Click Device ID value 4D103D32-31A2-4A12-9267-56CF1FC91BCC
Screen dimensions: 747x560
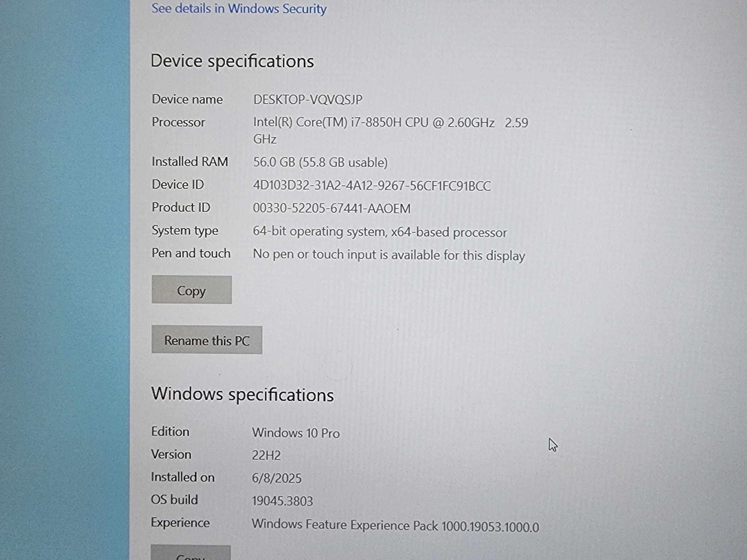[372, 186]
